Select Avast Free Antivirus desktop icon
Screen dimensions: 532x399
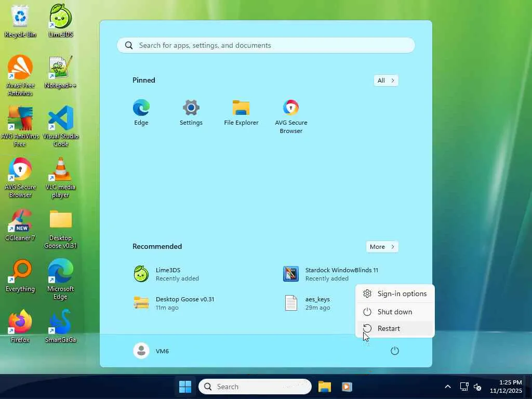(20, 76)
